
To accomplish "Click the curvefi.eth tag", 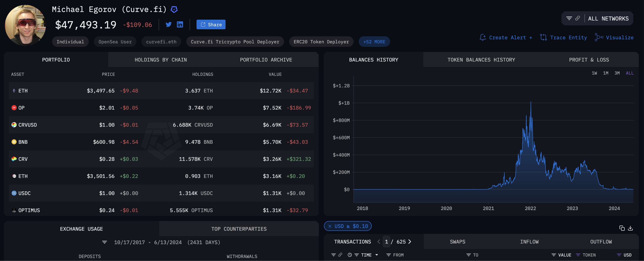I will click(161, 41).
